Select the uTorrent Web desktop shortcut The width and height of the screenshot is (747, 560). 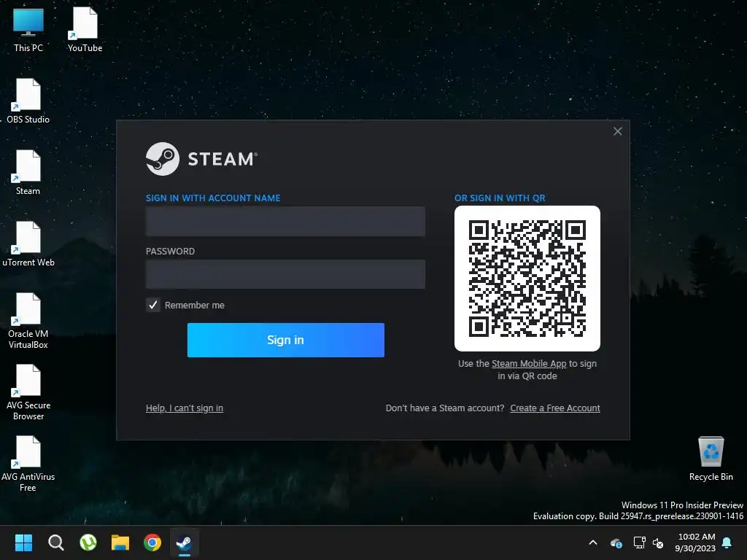28,244
